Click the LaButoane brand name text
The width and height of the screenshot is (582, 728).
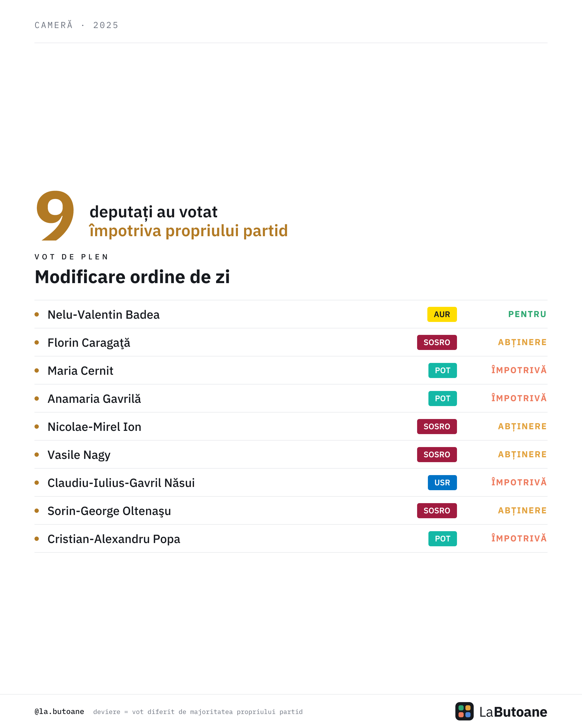[x=513, y=712]
